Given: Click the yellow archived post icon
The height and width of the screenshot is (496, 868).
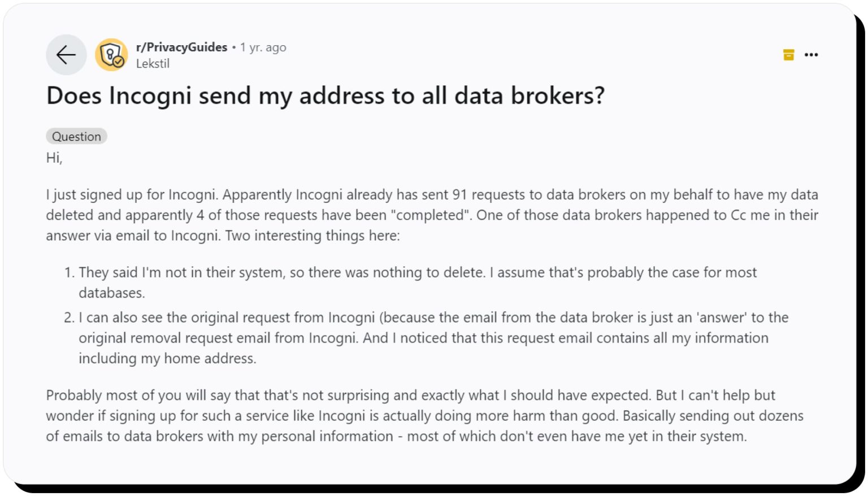Looking at the screenshot, I should coord(788,55).
